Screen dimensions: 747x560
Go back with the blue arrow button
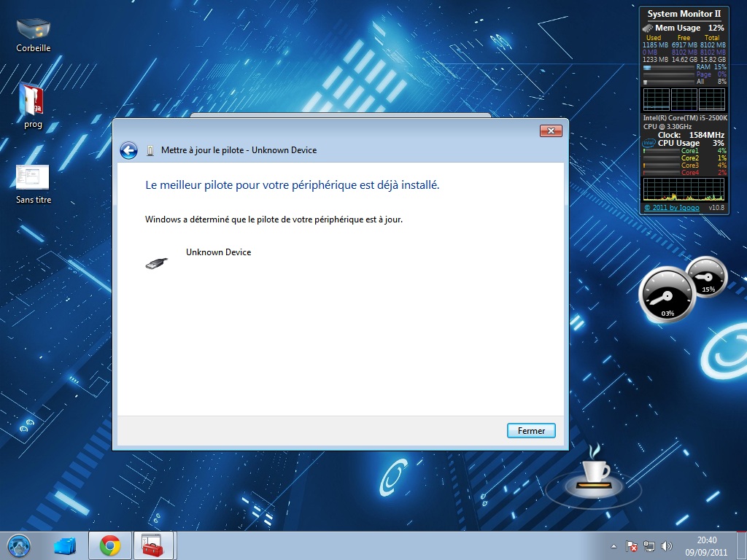coord(129,150)
